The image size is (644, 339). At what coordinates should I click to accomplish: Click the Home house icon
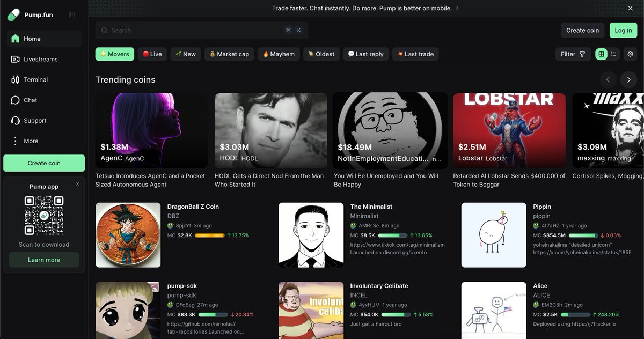[15, 39]
